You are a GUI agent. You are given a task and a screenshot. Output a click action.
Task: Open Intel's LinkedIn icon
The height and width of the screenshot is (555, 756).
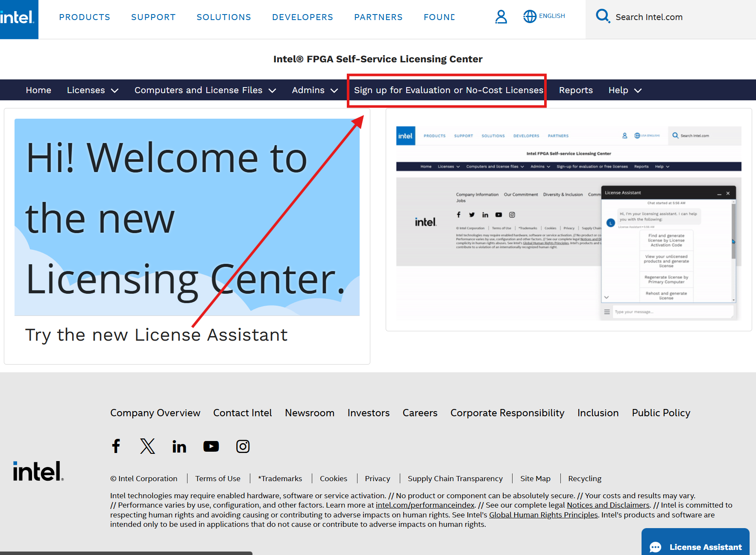tap(179, 447)
